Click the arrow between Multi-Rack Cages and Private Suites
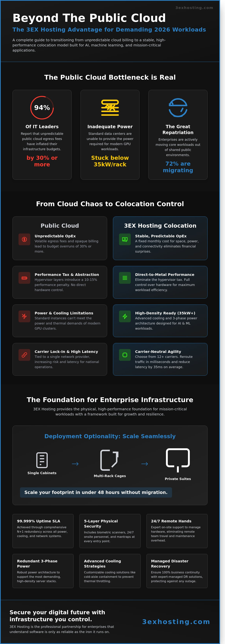Viewport: 225px width, 644px height. click(x=144, y=464)
